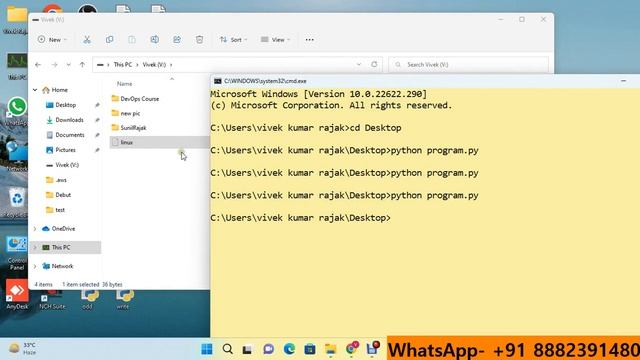The height and width of the screenshot is (360, 640).
Task: Click the Delete trash icon in Explorer toolbar
Action: tap(199, 40)
